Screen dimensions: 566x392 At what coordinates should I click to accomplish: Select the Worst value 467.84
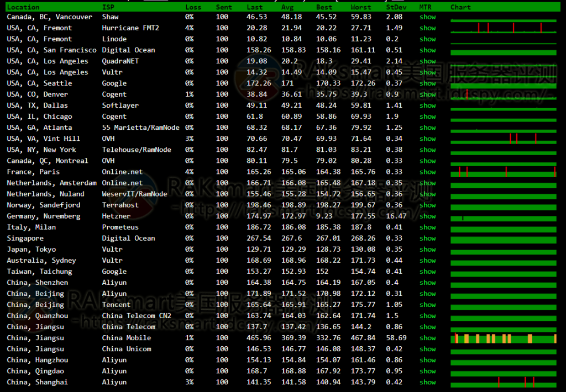tap(363, 338)
